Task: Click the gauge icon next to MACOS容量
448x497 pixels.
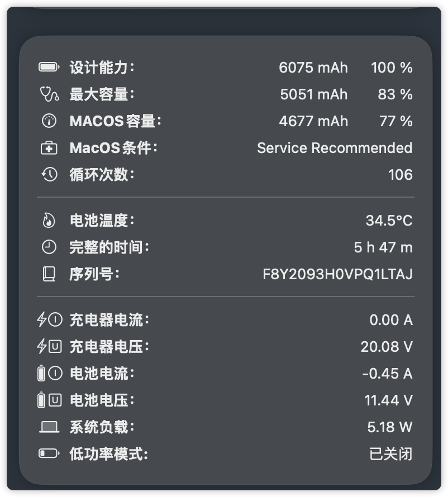Action: 49,121
